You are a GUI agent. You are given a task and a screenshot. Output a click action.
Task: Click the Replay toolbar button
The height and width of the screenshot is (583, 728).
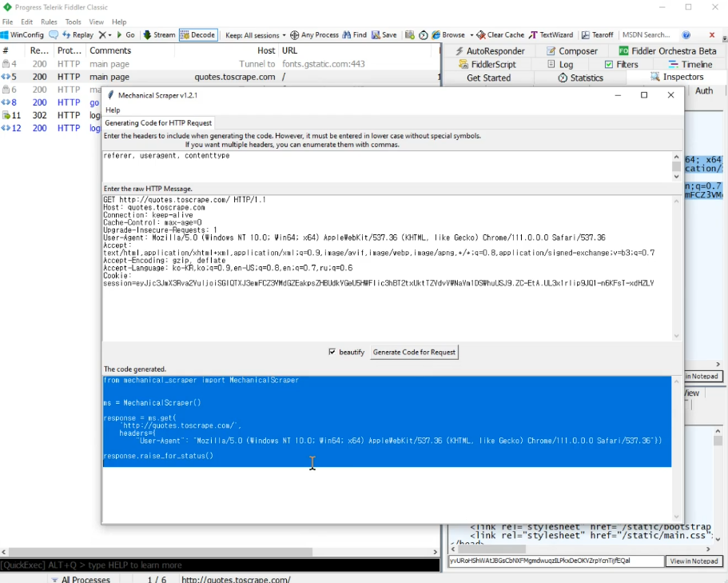(x=78, y=35)
